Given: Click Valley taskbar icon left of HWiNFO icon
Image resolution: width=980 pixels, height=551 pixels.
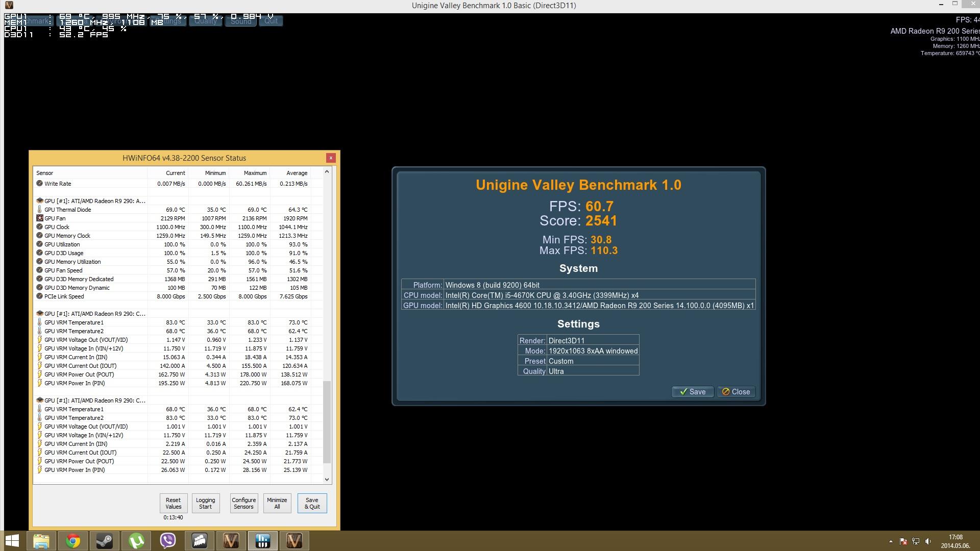Looking at the screenshot, I should [x=231, y=541].
